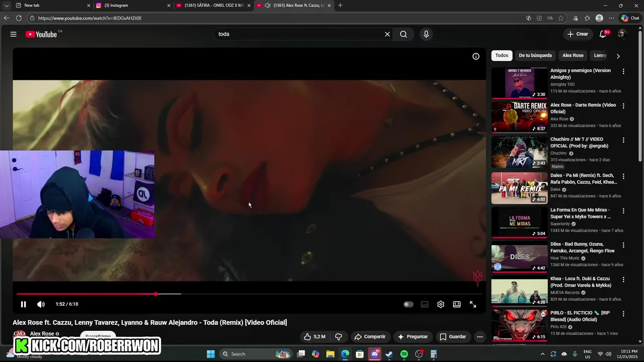The height and width of the screenshot is (362, 644).
Task: Subscribe to Alex Rose channel
Action: 98,336
